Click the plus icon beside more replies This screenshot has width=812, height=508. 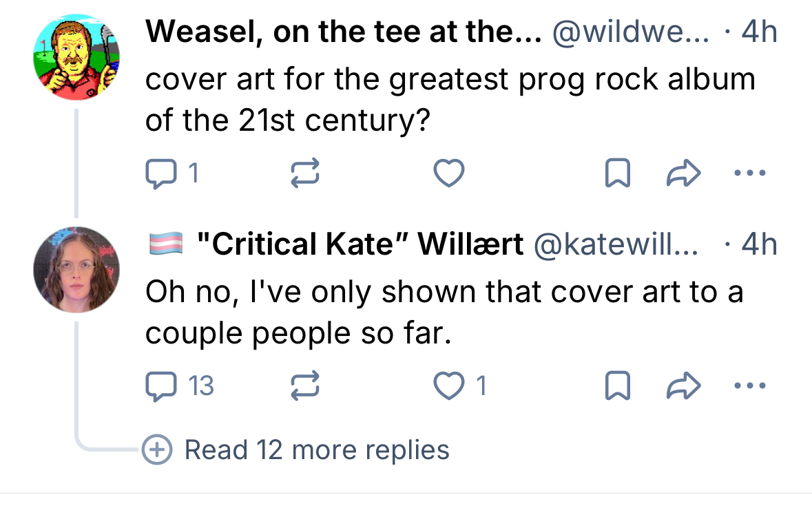tap(157, 450)
